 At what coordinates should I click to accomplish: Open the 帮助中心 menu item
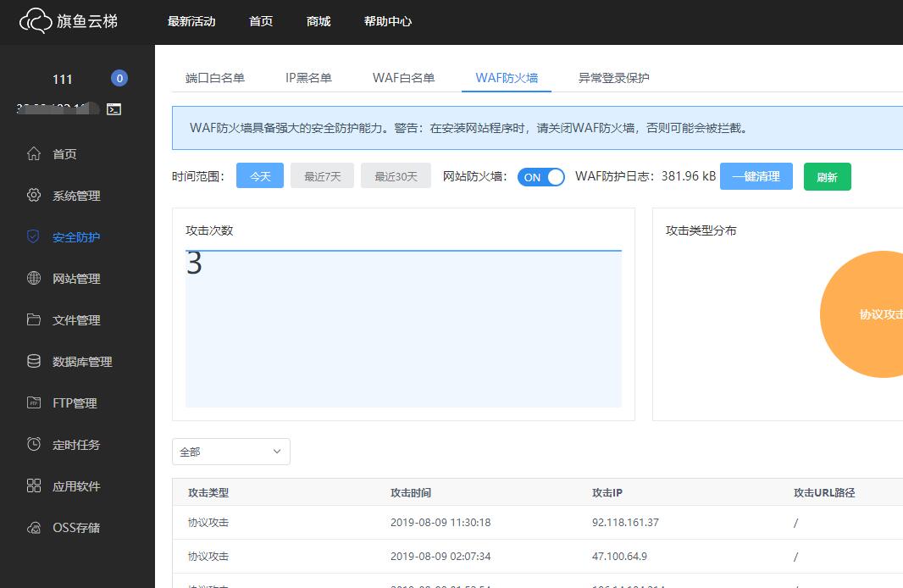(388, 22)
